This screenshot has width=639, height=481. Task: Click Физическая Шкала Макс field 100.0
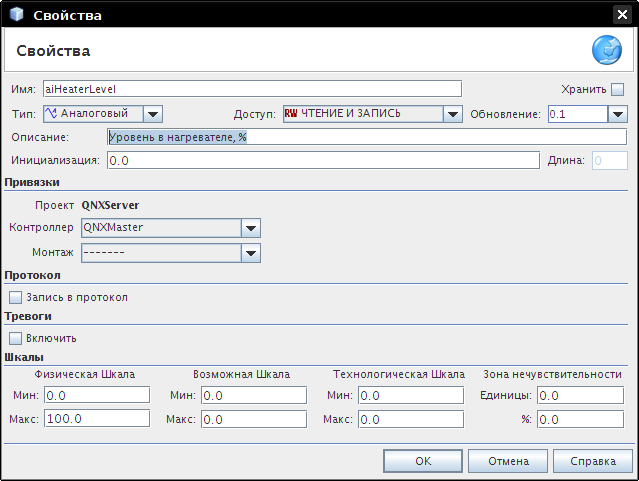tap(97, 419)
